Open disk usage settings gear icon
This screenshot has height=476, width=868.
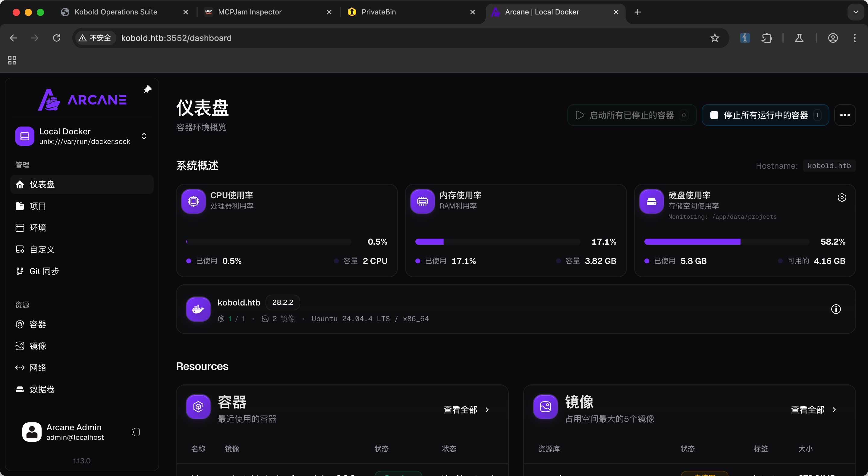point(842,198)
